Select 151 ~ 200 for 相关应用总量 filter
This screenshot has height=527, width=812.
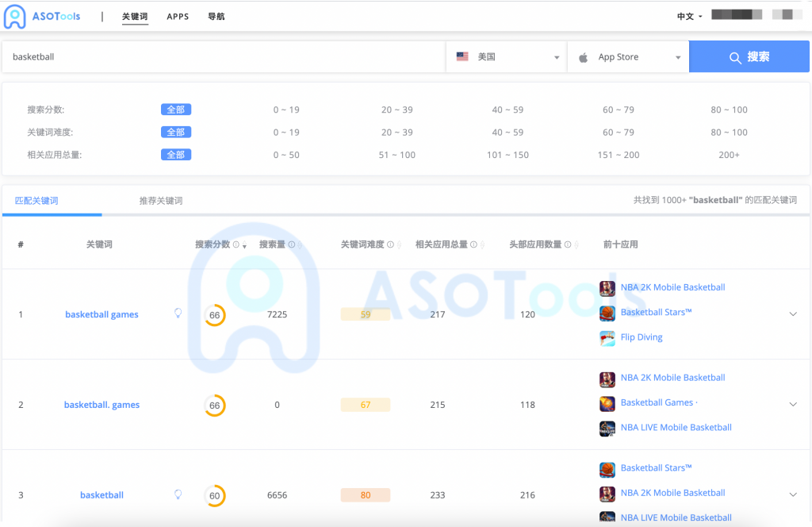(619, 155)
